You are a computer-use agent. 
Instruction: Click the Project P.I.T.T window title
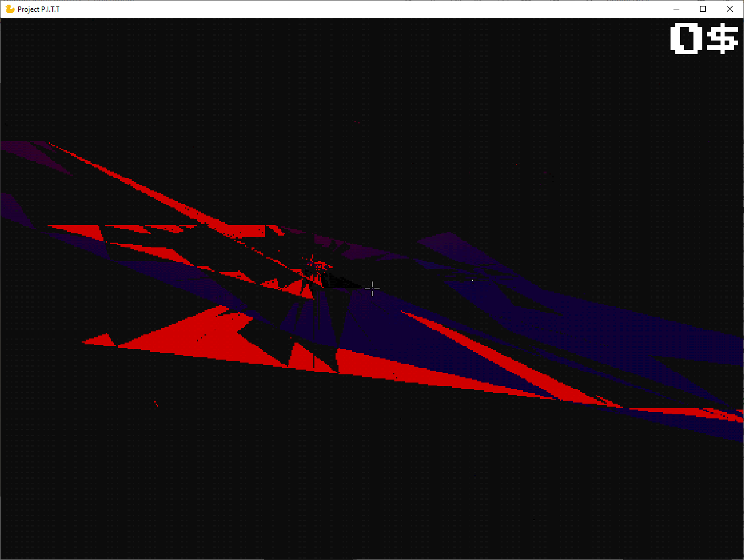(x=38, y=9)
